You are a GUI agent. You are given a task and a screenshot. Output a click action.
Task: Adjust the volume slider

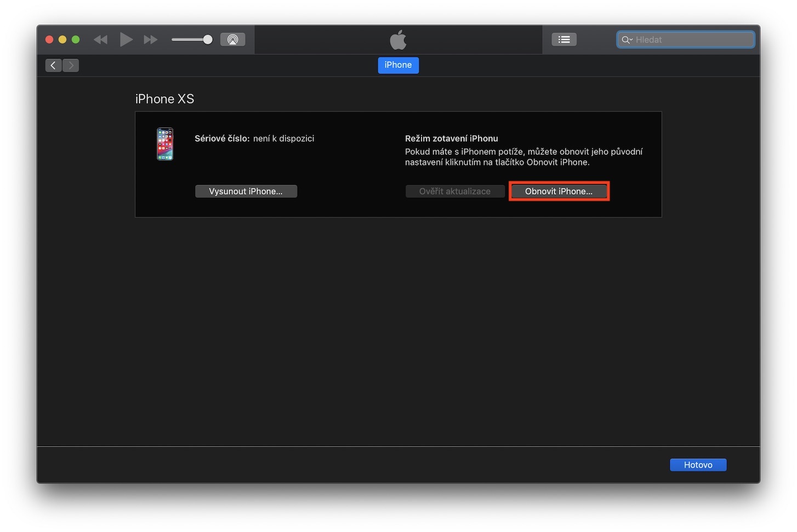point(192,39)
